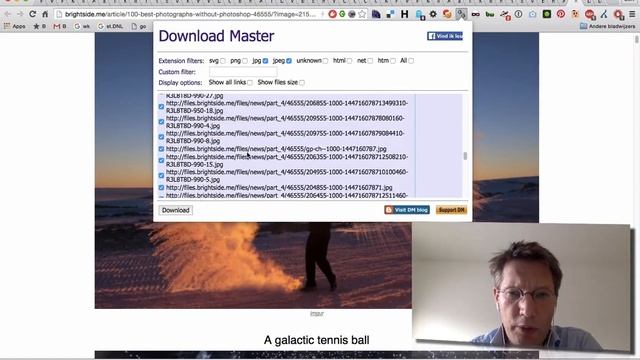Open the Apps bookmarks shortcut
Image resolution: width=640 pixels, height=360 pixels.
point(14,26)
